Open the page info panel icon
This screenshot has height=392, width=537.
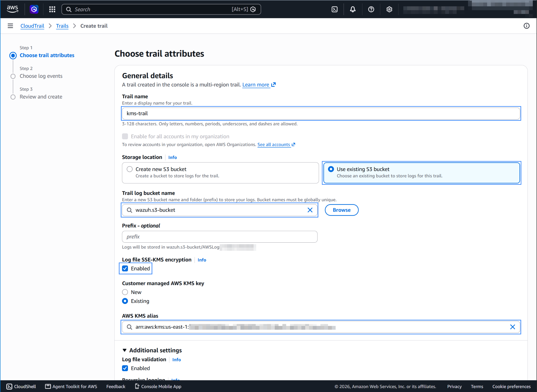(x=527, y=26)
